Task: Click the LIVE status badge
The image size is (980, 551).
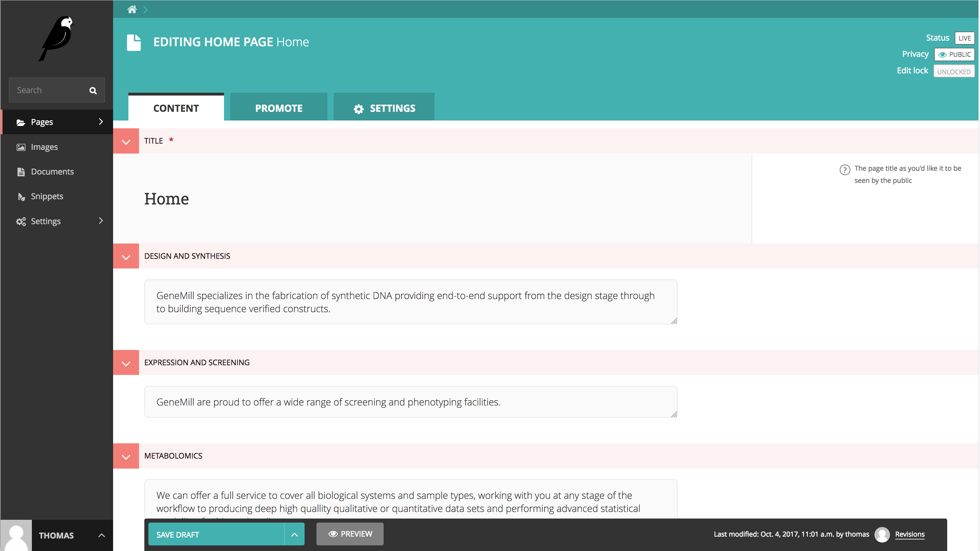Action: 965,38
